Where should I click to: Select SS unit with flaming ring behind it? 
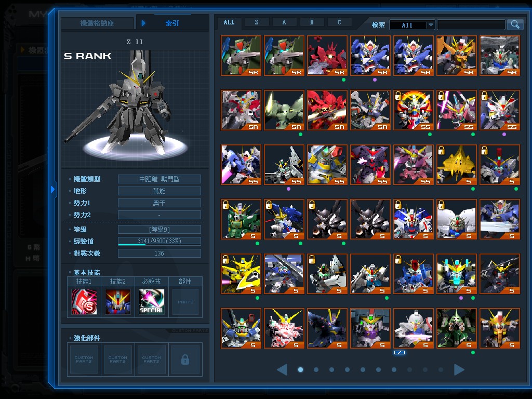tap(413, 110)
